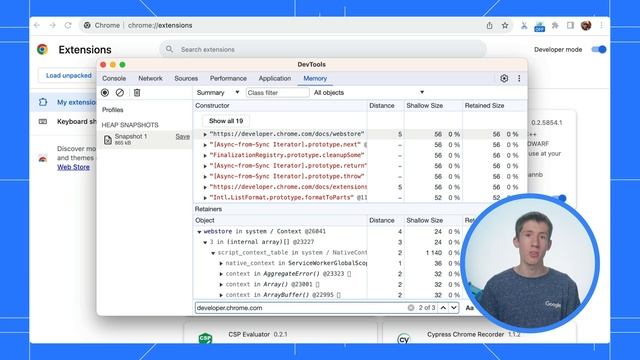Click Save link for Snapshot 1
The height and width of the screenshot is (360, 640).
[182, 137]
